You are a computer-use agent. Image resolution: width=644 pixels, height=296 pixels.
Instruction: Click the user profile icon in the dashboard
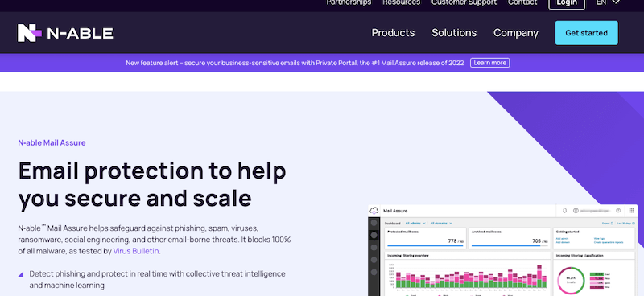click(576, 211)
